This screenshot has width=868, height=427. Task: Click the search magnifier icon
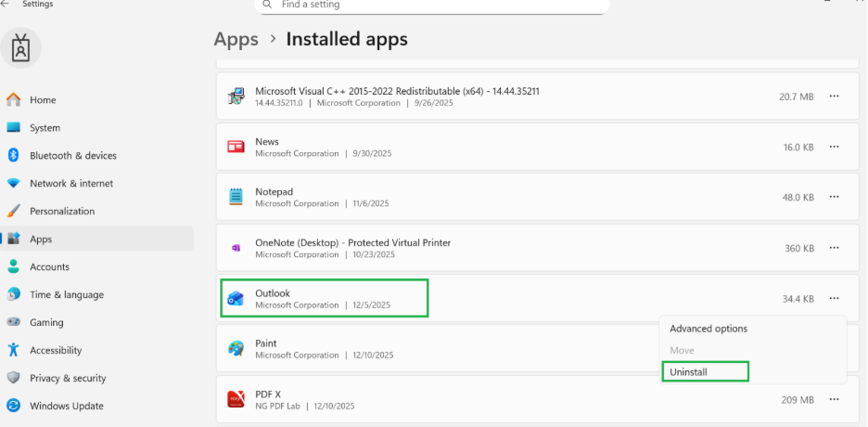(x=267, y=5)
